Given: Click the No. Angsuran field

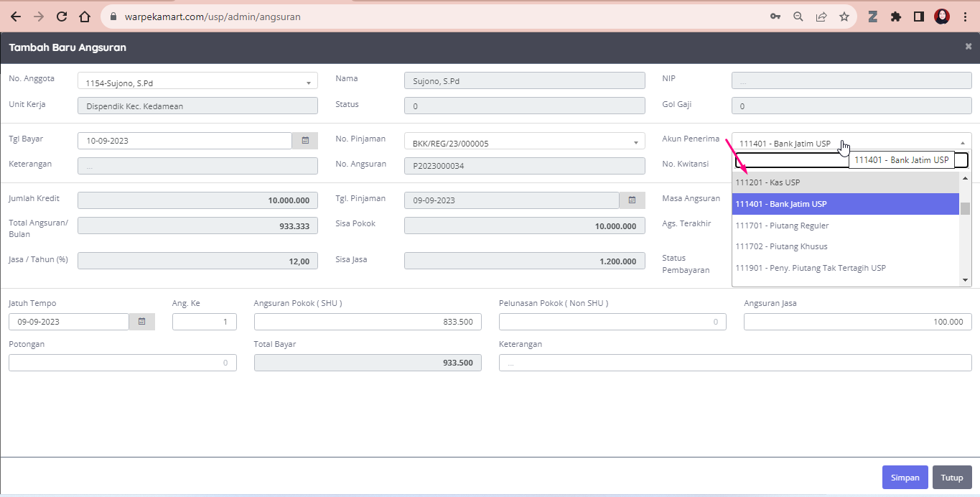Looking at the screenshot, I should 525,166.
